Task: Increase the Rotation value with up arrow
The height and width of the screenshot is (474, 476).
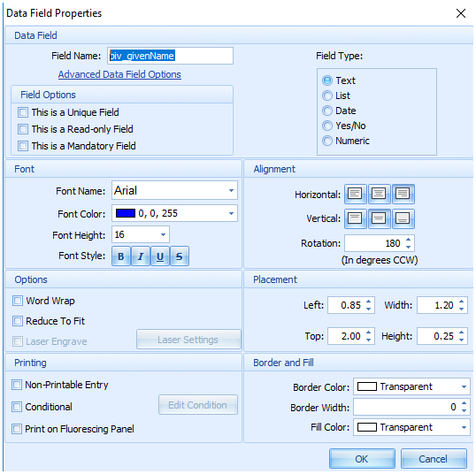Action: (408, 240)
